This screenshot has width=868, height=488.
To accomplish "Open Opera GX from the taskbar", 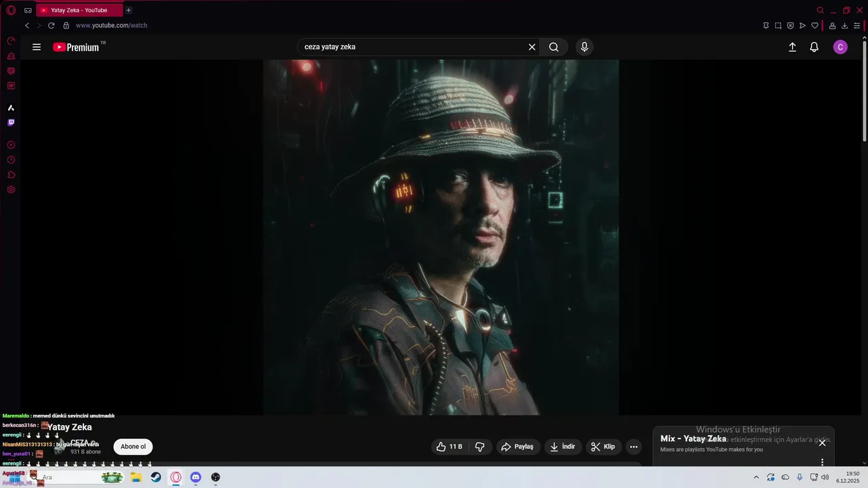I will (176, 477).
